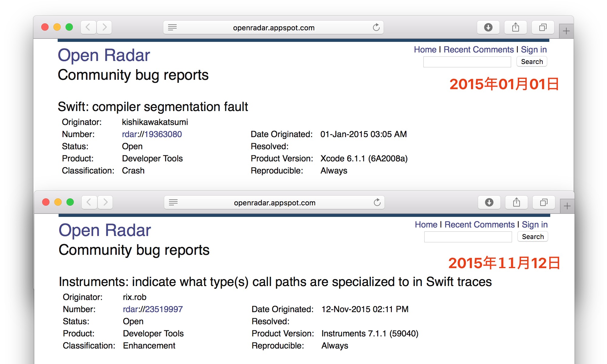Click the Reader view icon in top window

pyautogui.click(x=172, y=27)
